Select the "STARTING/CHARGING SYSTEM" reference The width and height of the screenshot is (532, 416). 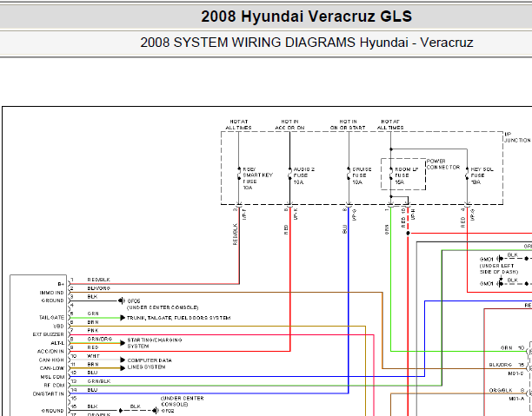pos(155,343)
